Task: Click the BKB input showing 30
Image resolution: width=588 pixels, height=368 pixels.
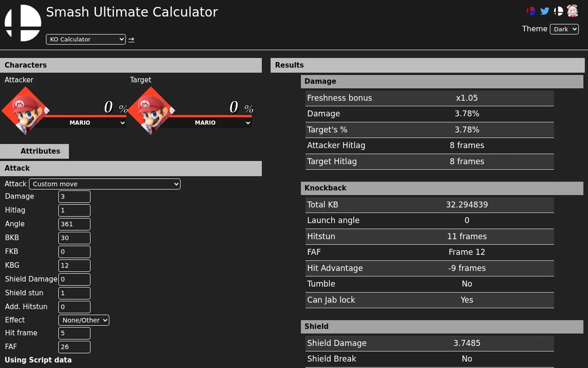Action: pos(74,238)
